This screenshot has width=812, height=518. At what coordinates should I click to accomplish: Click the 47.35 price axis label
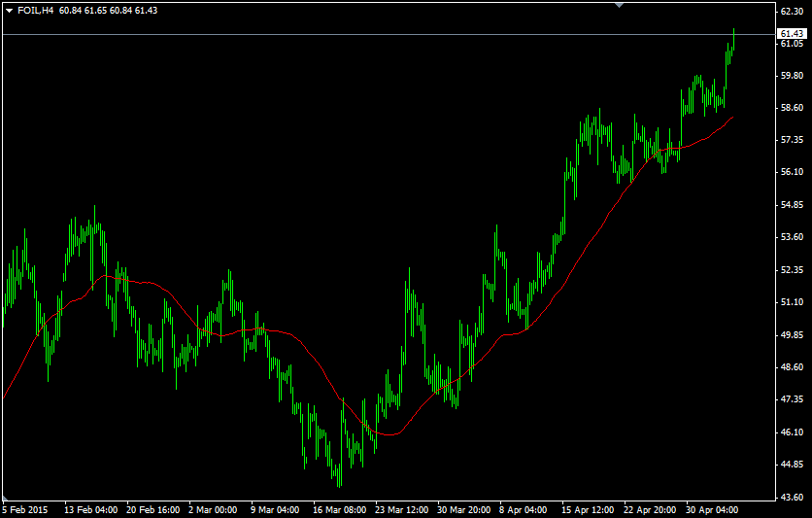tap(792, 399)
